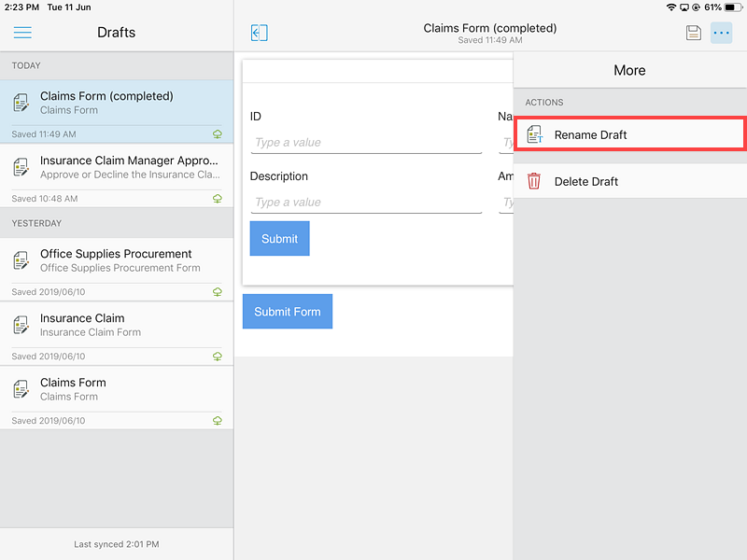
Task: Click the Rename Draft document icon
Action: tap(534, 134)
